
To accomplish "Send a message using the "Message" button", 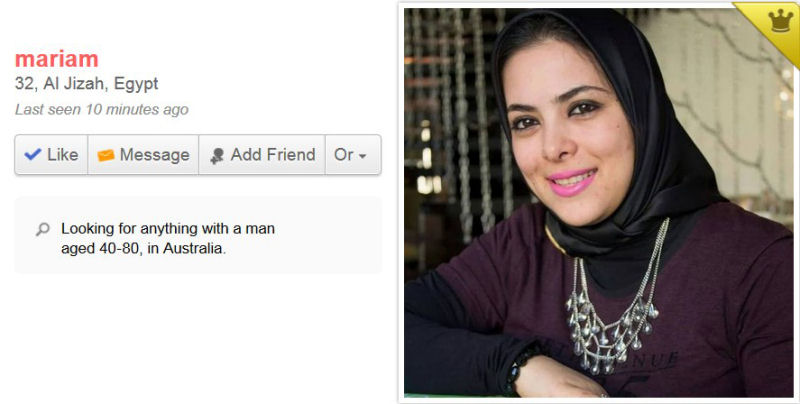I will coord(143,155).
